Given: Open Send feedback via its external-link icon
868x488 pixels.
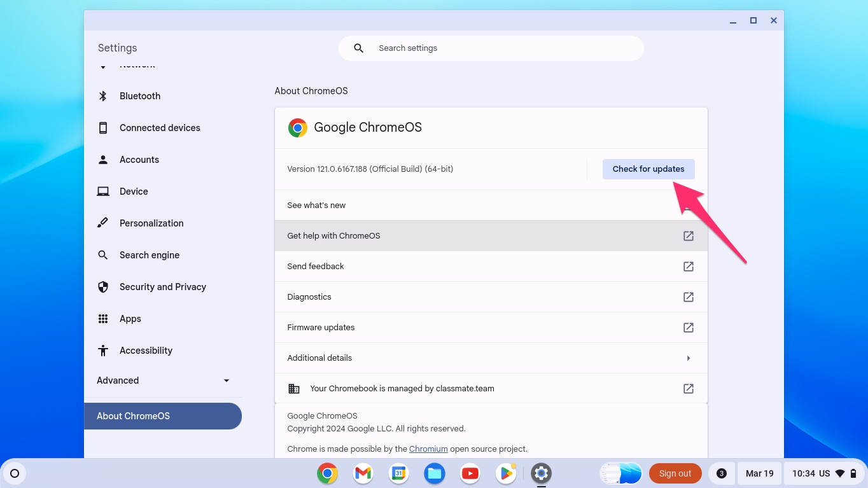Looking at the screenshot, I should click(688, 267).
